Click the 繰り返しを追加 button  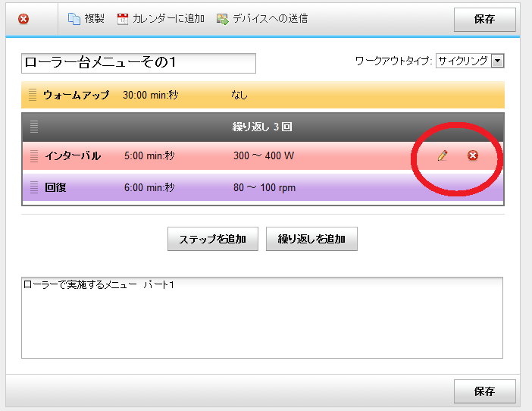(x=311, y=239)
